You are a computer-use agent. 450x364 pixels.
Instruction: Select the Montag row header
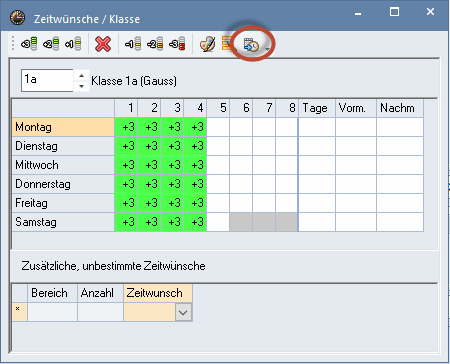(63, 127)
